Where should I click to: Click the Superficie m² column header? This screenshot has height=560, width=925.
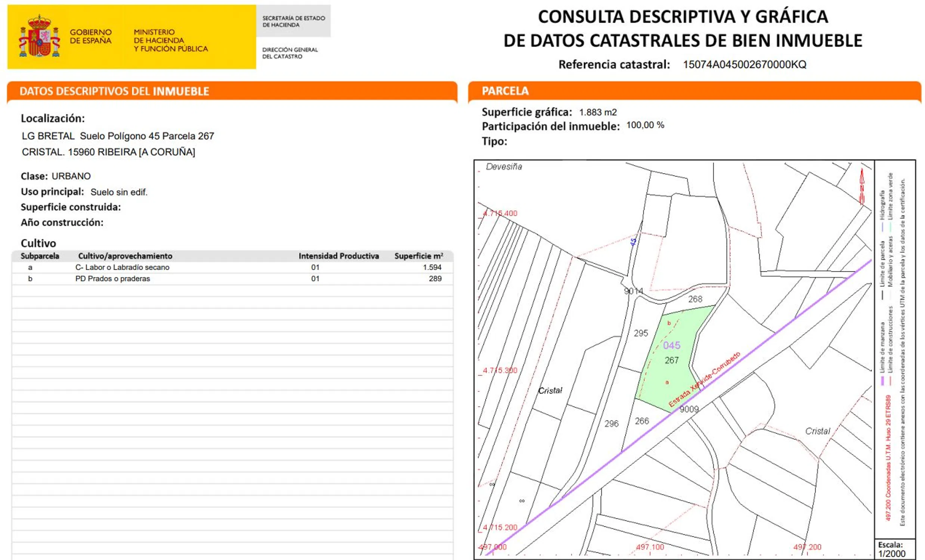click(418, 256)
